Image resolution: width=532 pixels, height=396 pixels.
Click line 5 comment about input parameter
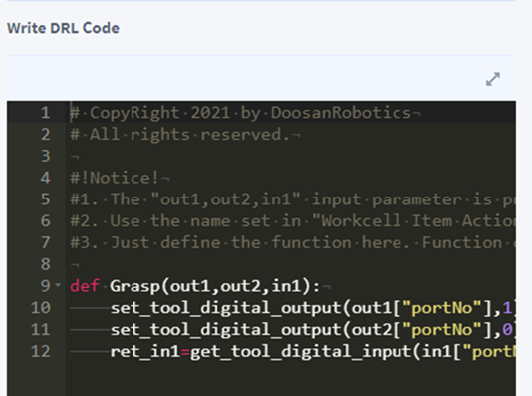point(293,199)
